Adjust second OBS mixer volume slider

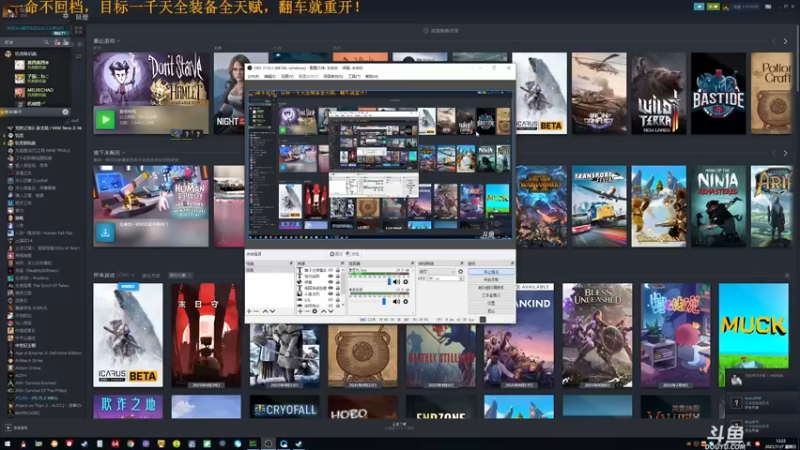point(384,302)
